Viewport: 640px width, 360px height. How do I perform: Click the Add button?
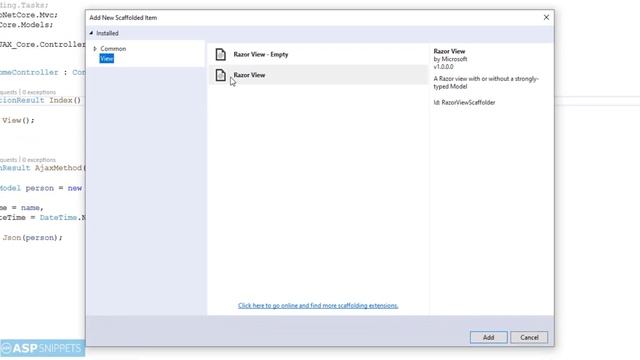click(489, 338)
